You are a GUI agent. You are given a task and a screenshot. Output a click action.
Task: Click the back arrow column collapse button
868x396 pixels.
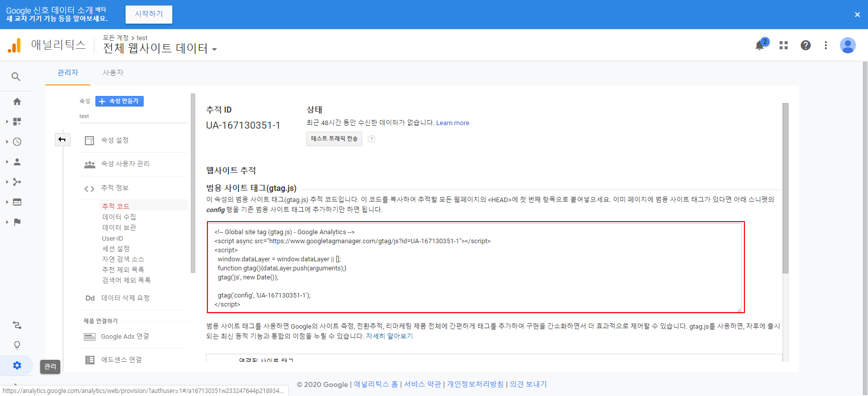click(x=62, y=139)
